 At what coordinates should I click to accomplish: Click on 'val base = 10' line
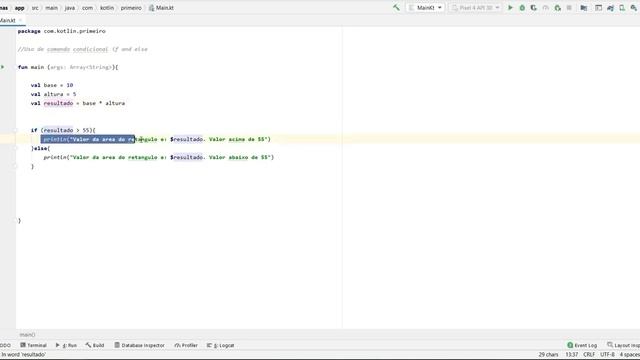click(52, 85)
